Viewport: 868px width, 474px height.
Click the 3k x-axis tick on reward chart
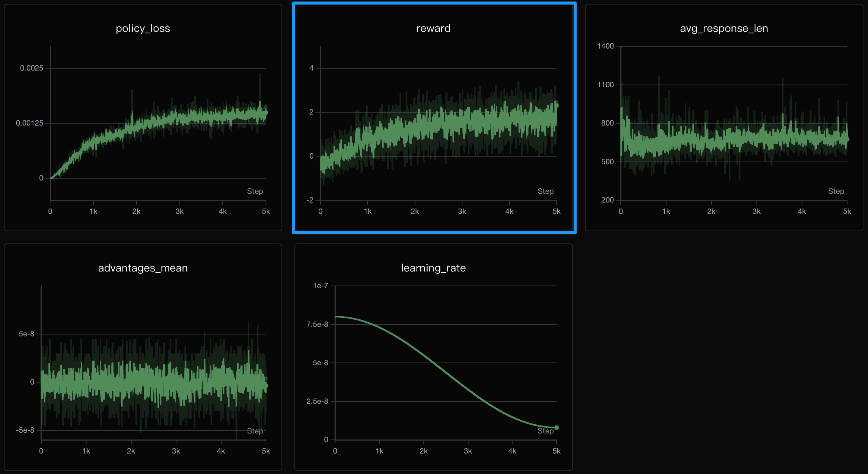coord(462,212)
